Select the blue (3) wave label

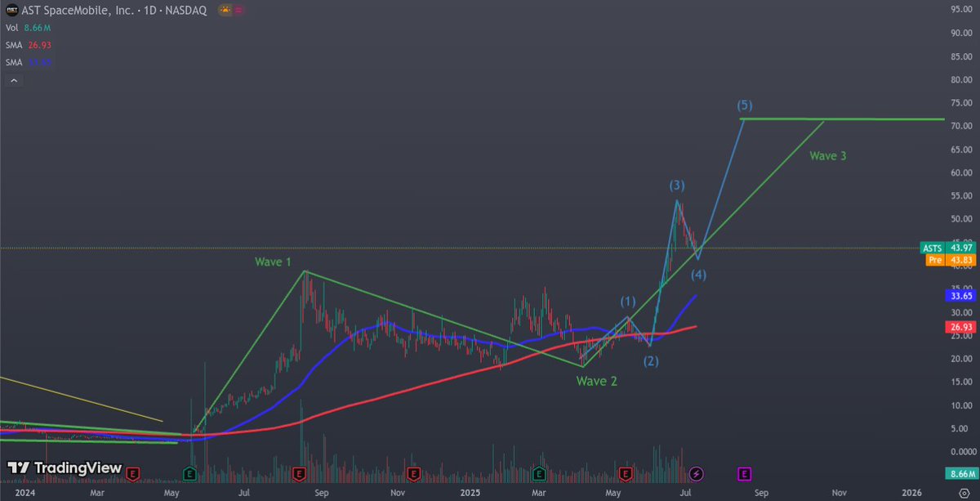point(677,186)
